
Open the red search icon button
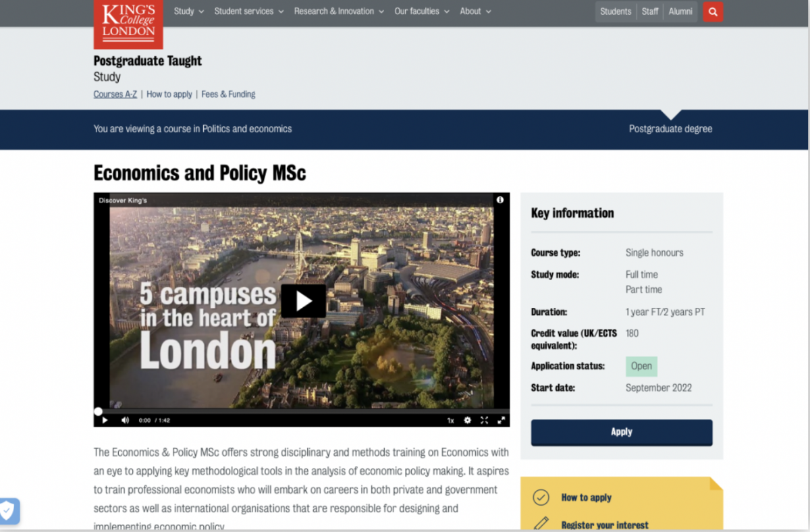[713, 11]
